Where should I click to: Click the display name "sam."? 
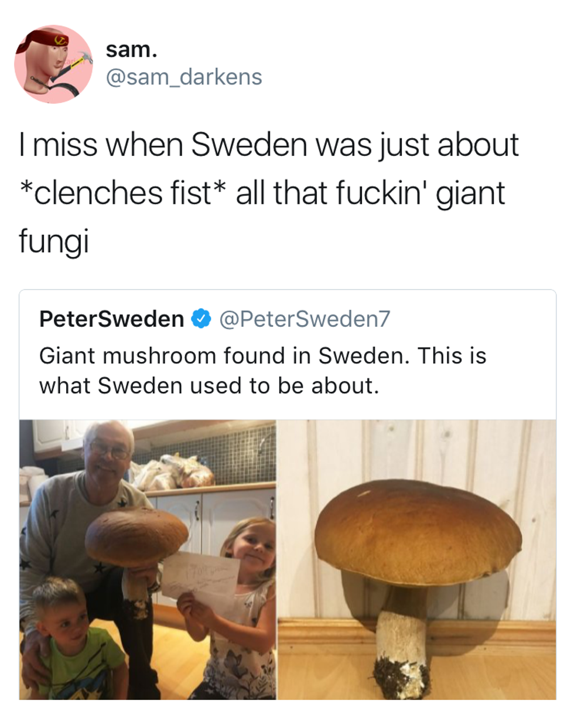pos(132,50)
